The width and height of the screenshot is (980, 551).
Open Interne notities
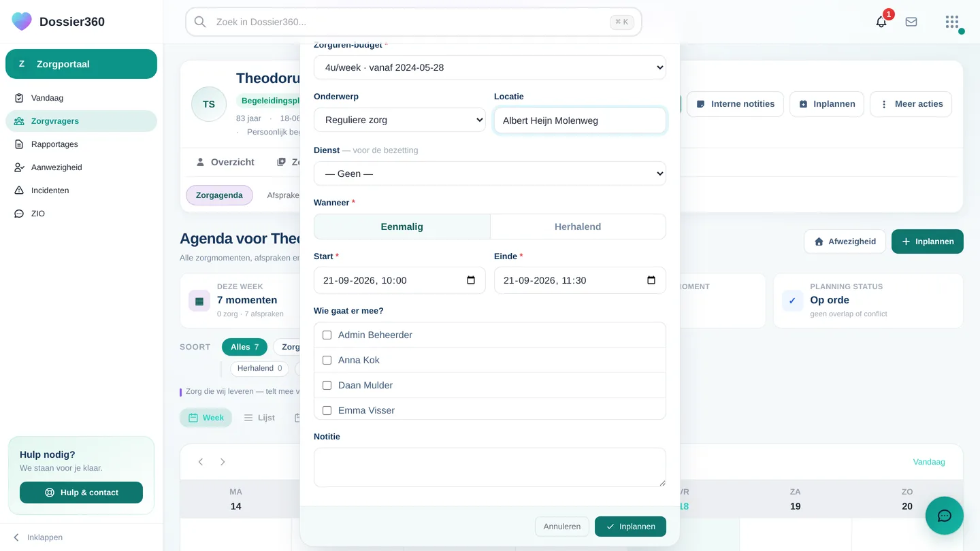[736, 104]
